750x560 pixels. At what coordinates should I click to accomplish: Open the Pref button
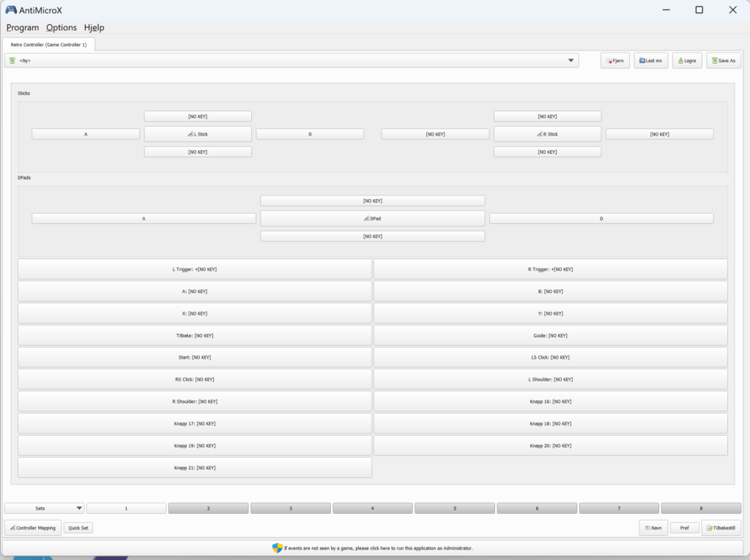click(x=685, y=528)
